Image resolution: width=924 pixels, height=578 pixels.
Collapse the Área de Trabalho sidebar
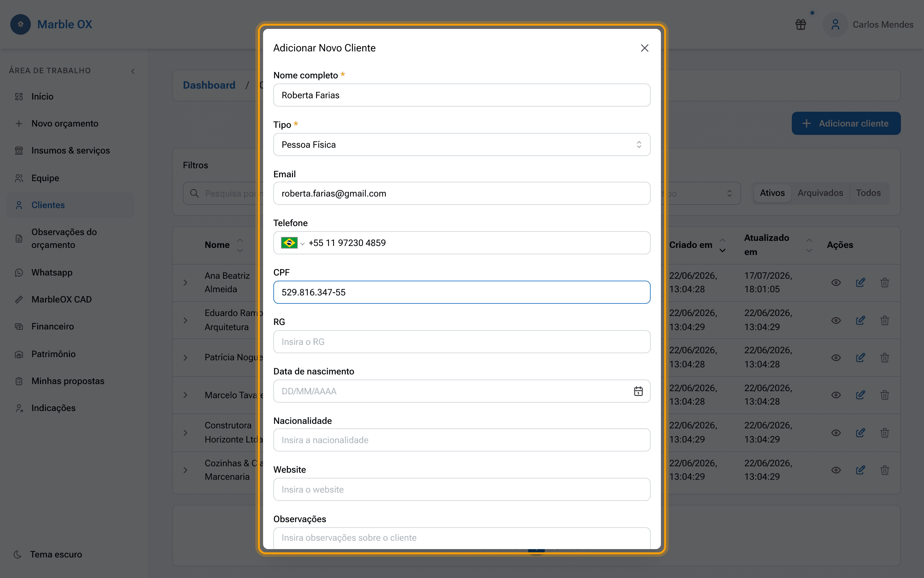133,71
